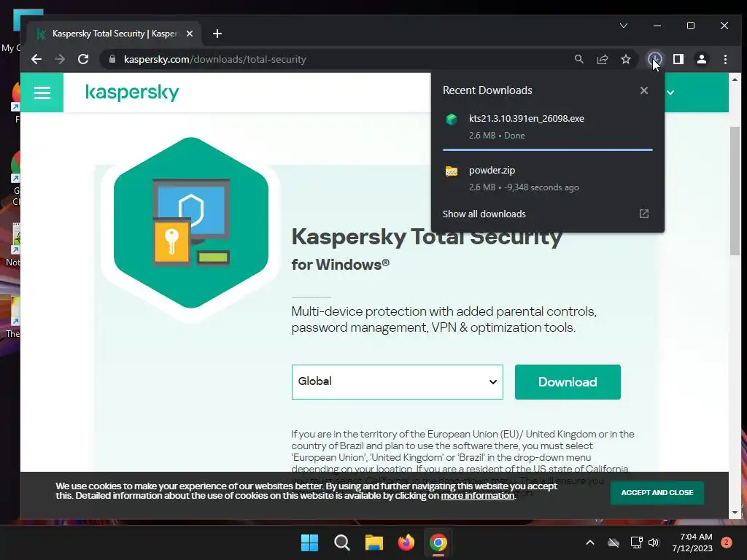Viewport: 747px width, 560px height.
Task: Open the powder.zip download entry
Action: (x=547, y=178)
